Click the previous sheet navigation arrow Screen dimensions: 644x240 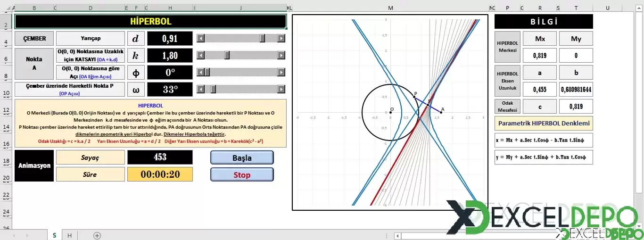click(14, 235)
